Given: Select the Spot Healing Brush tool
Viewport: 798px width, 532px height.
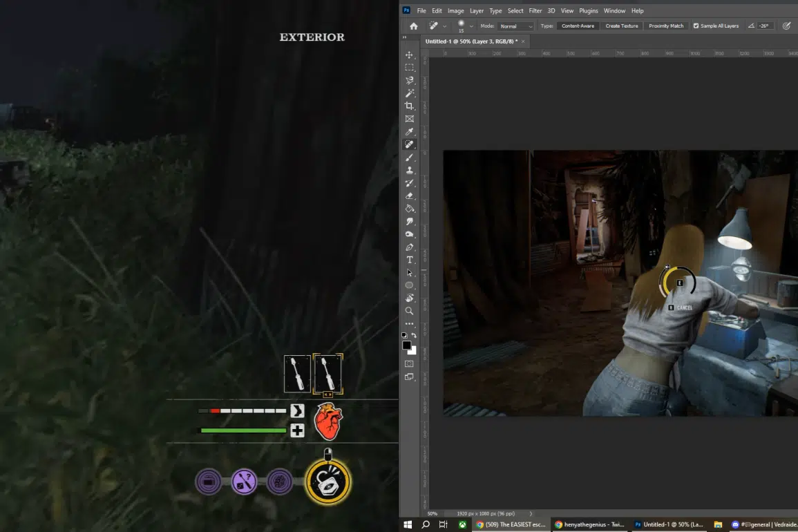Looking at the screenshot, I should tap(409, 144).
